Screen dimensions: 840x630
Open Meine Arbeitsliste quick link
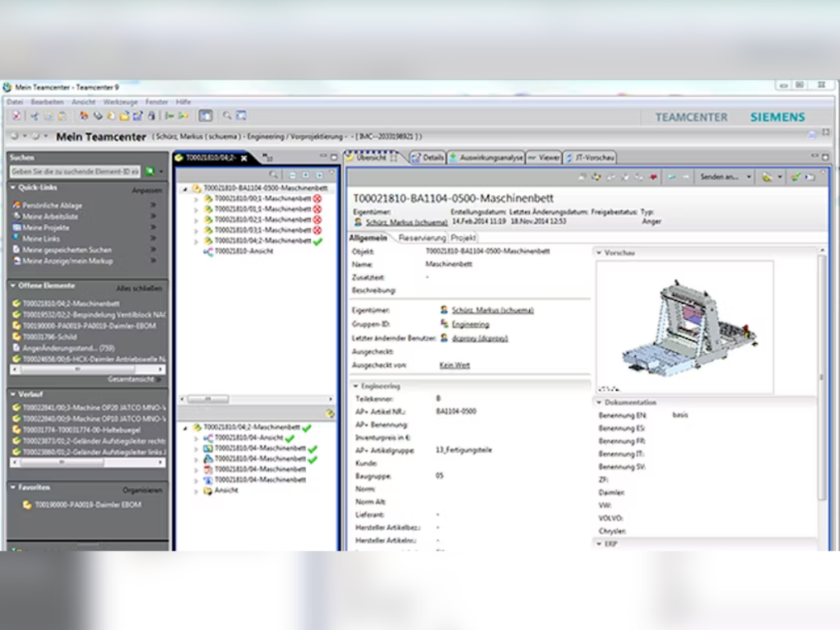[x=50, y=217]
